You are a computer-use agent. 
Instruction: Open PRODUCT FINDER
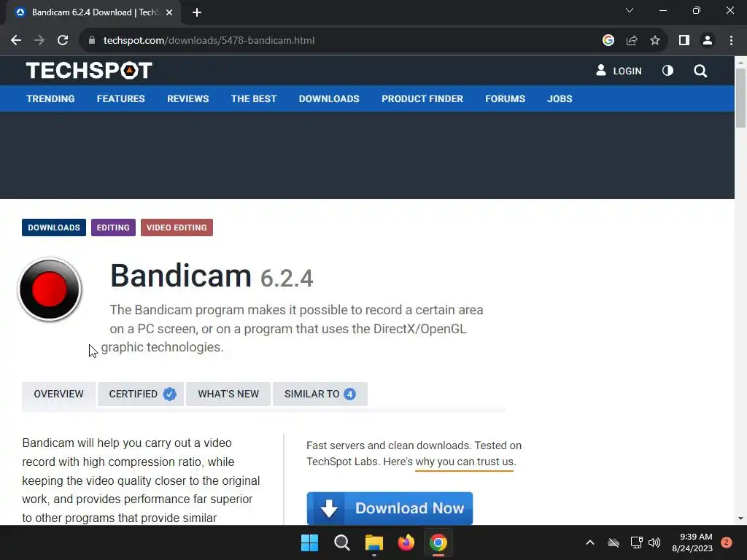[422, 98]
